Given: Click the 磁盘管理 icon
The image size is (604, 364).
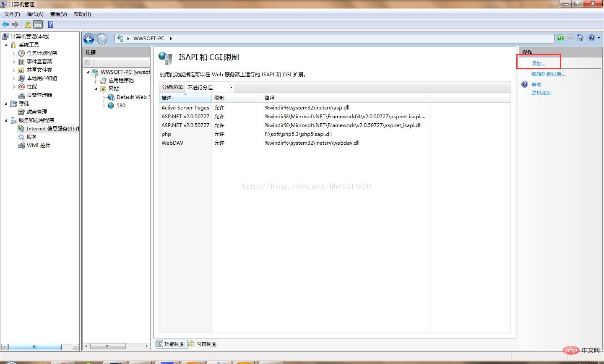Looking at the screenshot, I should [x=21, y=112].
